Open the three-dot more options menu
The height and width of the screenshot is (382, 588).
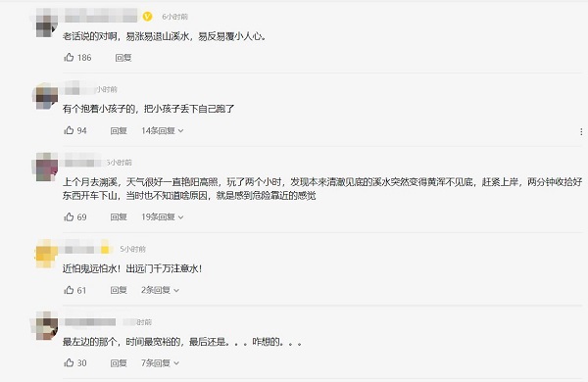click(581, 131)
